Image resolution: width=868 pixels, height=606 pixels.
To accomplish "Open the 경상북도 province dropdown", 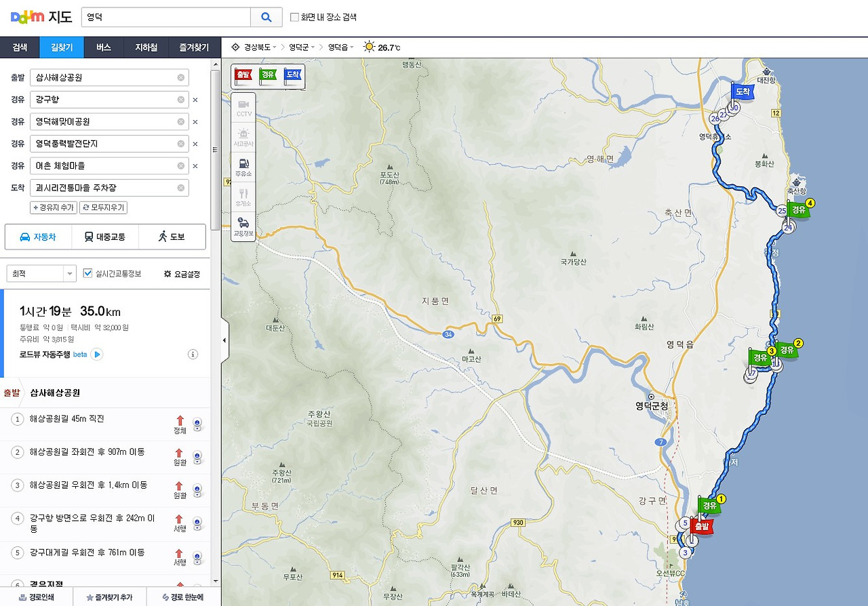I will coord(260,47).
